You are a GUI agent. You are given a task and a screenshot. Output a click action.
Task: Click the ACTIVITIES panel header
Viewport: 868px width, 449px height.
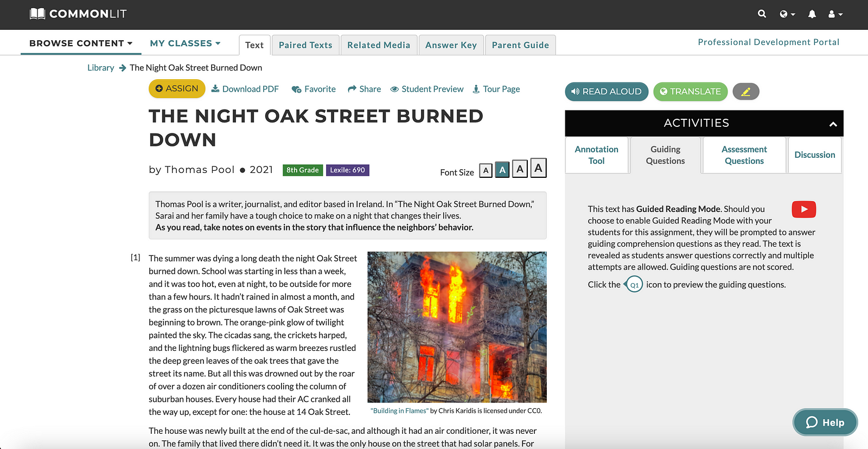point(704,123)
